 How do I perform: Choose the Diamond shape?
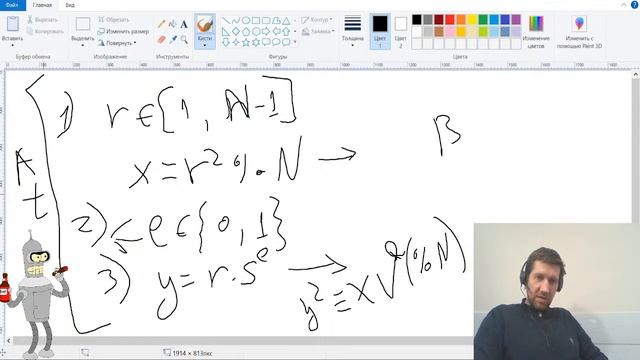pyautogui.click(x=236, y=31)
